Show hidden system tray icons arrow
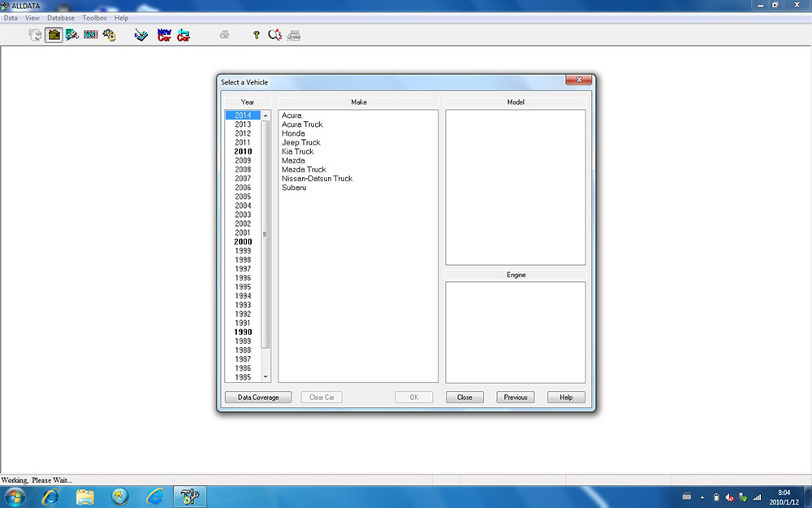The width and height of the screenshot is (812, 508). pyautogui.click(x=702, y=497)
